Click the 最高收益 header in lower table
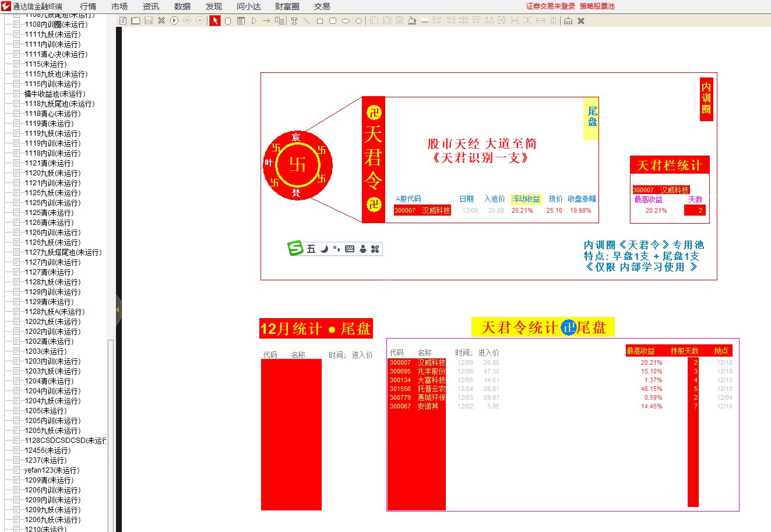Screen dimensions: 771x532 click(641, 351)
